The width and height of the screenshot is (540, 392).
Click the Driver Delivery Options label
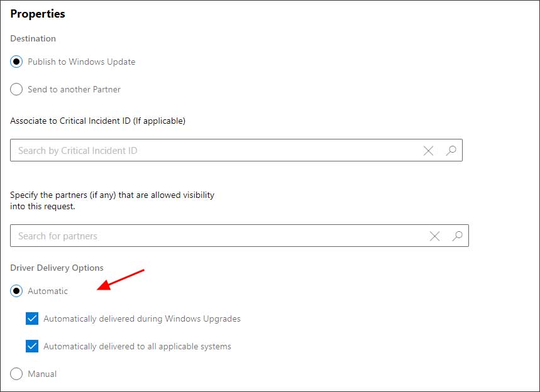(x=57, y=268)
